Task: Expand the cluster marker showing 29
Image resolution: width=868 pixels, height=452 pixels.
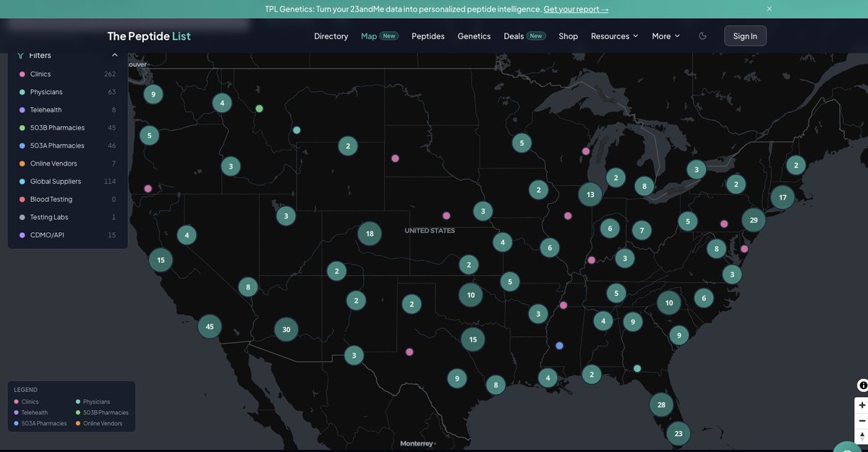Action: [754, 220]
